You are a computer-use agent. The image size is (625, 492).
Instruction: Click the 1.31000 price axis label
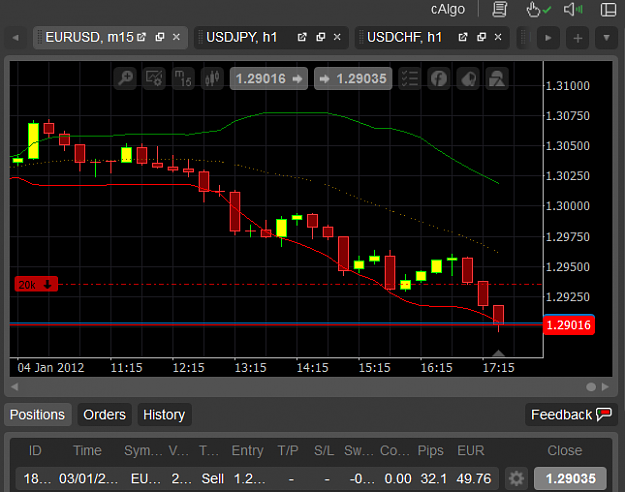click(568, 86)
